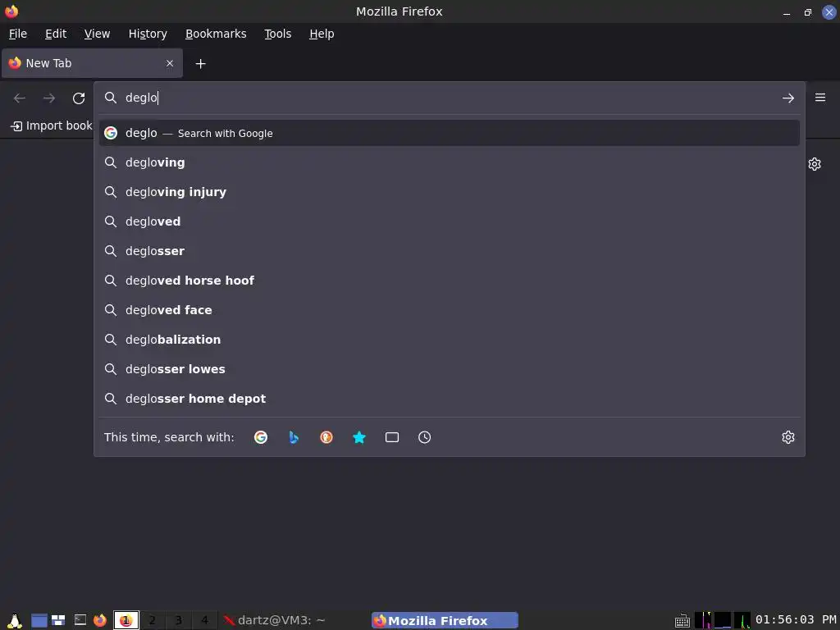Open the Help menu

[x=322, y=34]
